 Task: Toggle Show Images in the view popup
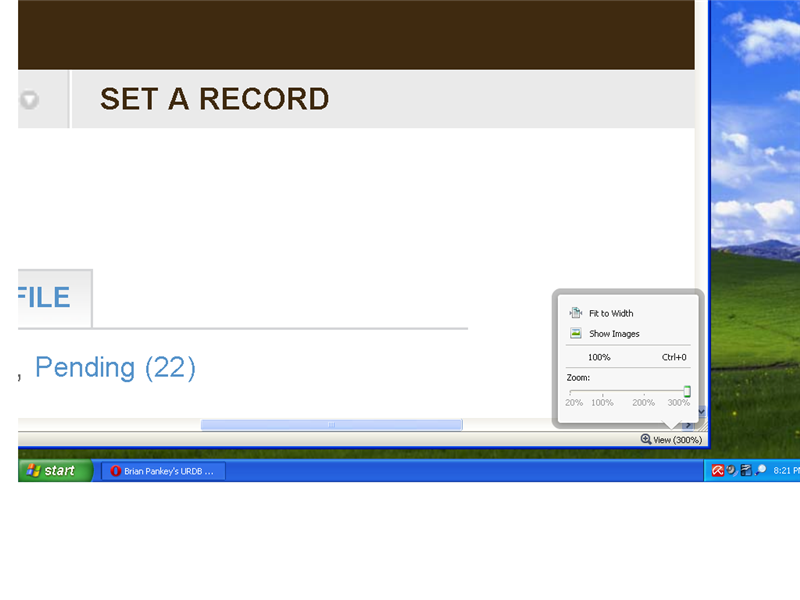click(615, 333)
